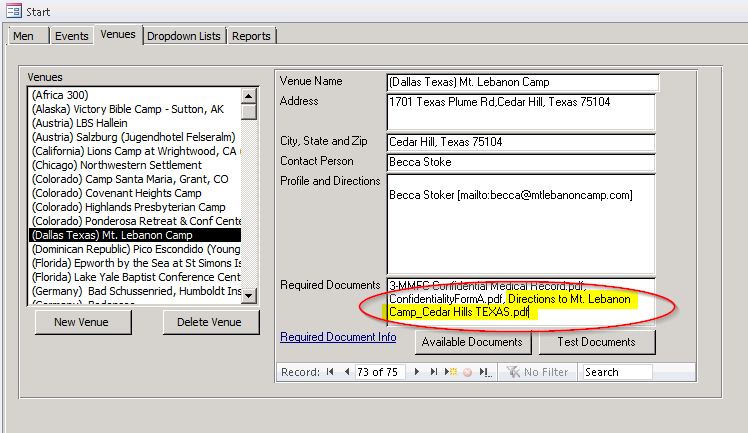Click the record navigator Search box
This screenshot has height=433, width=748.
point(617,372)
